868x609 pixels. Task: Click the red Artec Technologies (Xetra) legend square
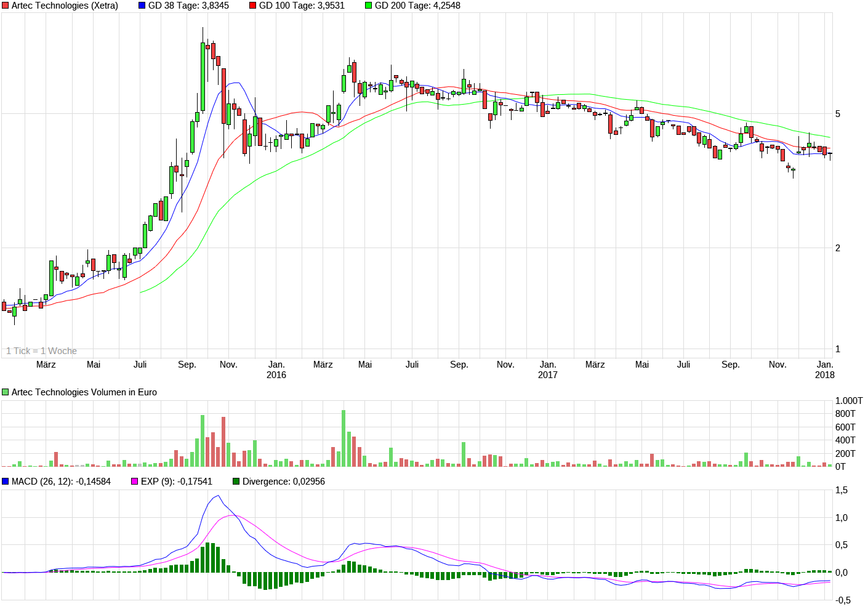coord(6,6)
